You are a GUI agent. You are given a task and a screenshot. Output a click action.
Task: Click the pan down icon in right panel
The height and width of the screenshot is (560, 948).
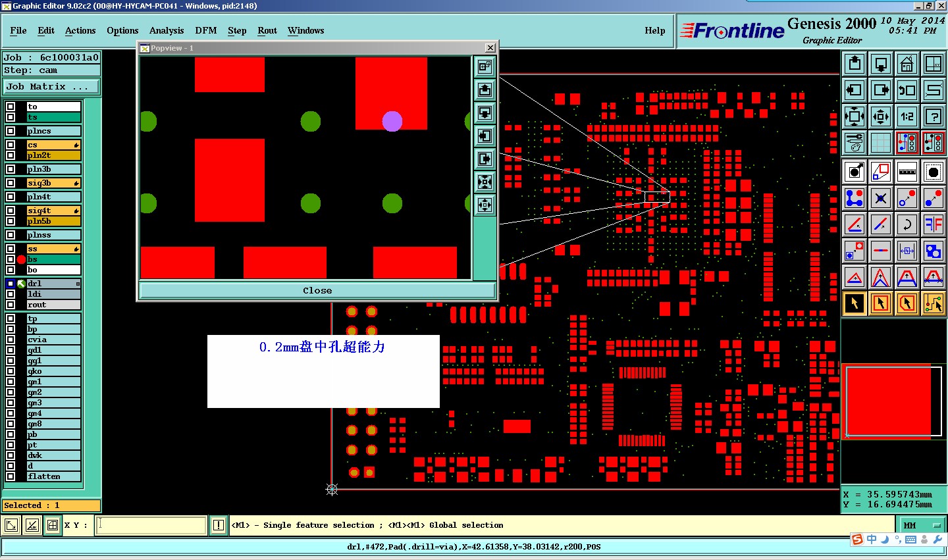point(881,64)
